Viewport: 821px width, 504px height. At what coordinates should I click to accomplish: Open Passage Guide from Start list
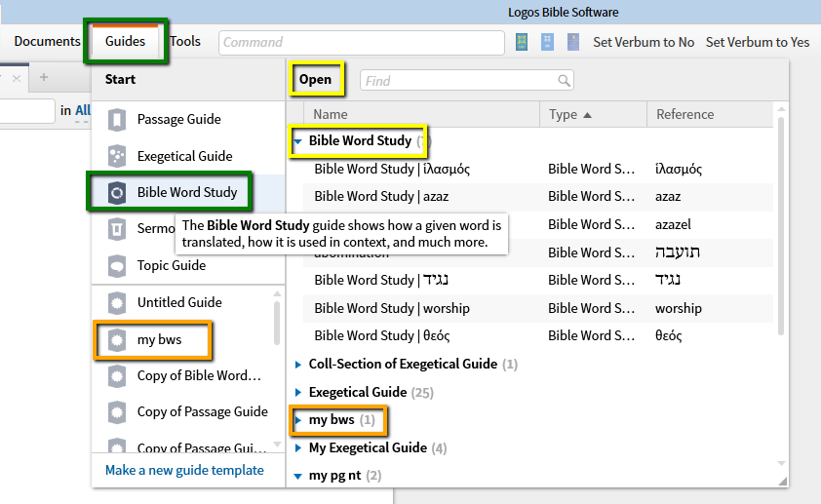[179, 119]
